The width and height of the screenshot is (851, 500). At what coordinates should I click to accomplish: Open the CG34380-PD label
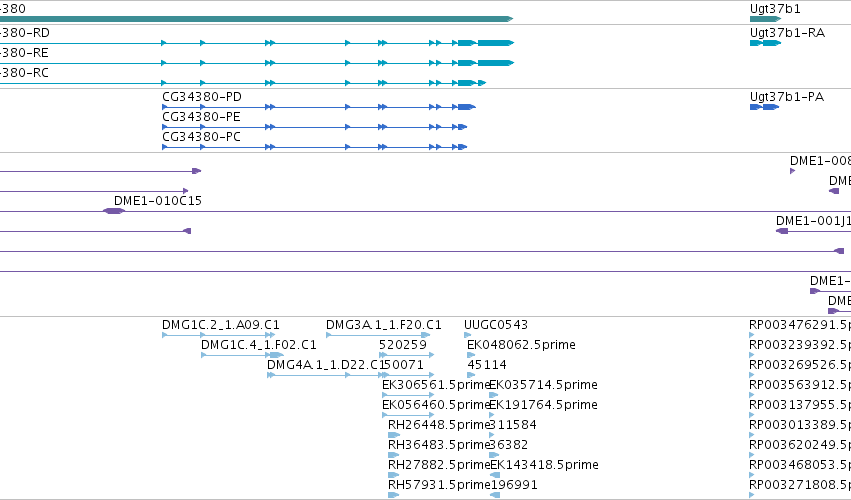point(202,97)
